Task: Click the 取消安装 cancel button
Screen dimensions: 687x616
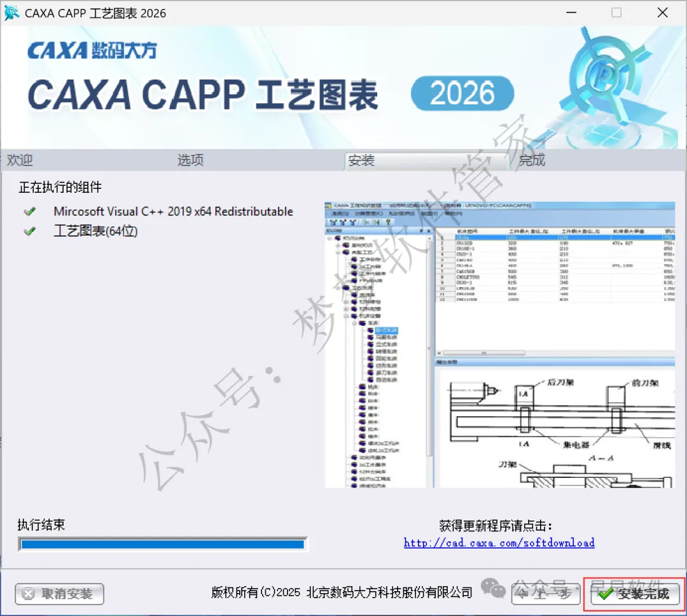Action: click(x=59, y=594)
